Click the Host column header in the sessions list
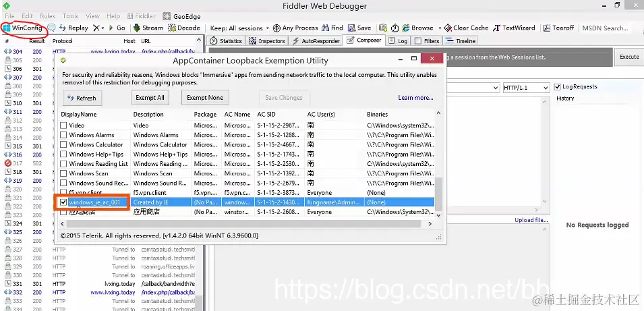Screen dimensions: 644x311 [x=129, y=42]
